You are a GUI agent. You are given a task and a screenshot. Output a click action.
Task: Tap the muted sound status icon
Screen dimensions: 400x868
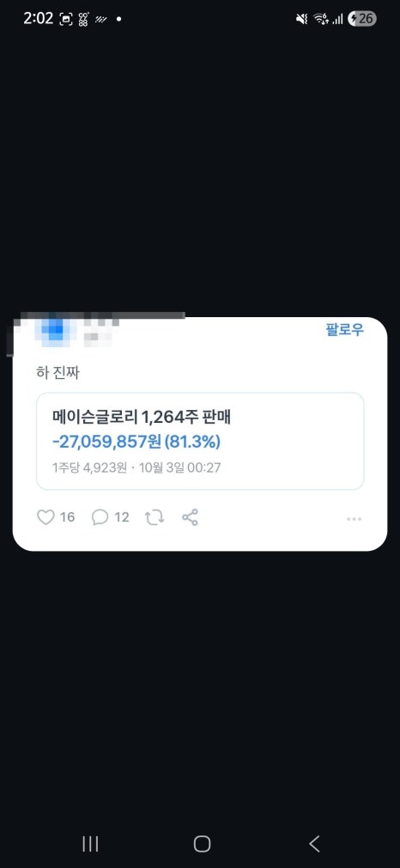coord(301,20)
